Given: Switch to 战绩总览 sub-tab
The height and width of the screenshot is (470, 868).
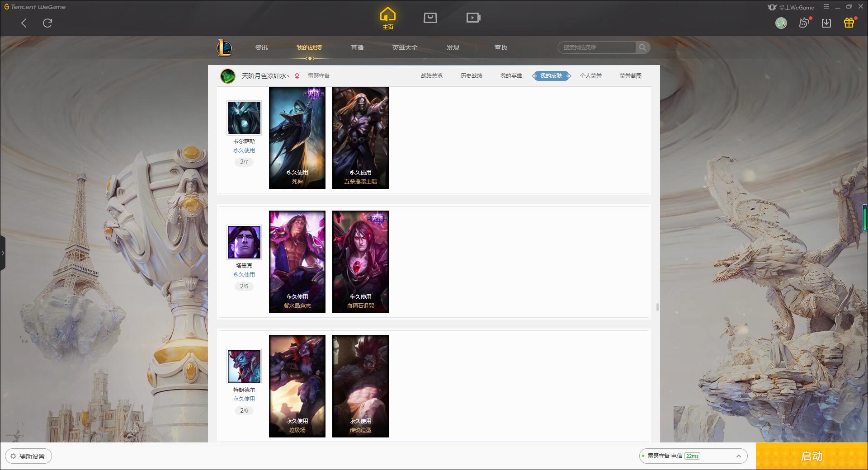Looking at the screenshot, I should point(432,76).
